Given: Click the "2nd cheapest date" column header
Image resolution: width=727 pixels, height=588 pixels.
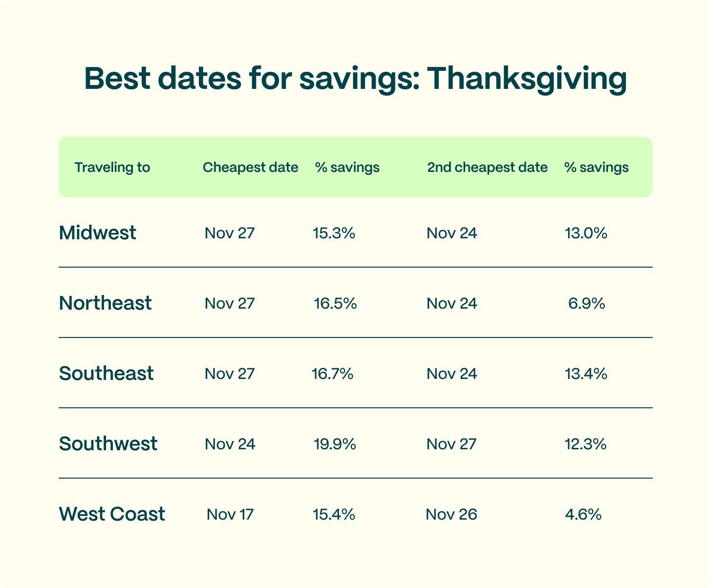Looking at the screenshot, I should (487, 168).
